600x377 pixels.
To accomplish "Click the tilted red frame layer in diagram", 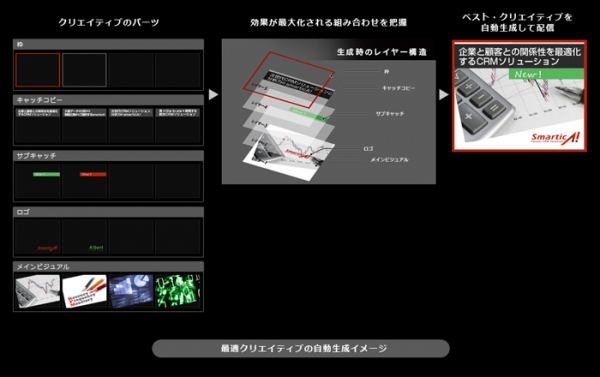I will tap(289, 80).
